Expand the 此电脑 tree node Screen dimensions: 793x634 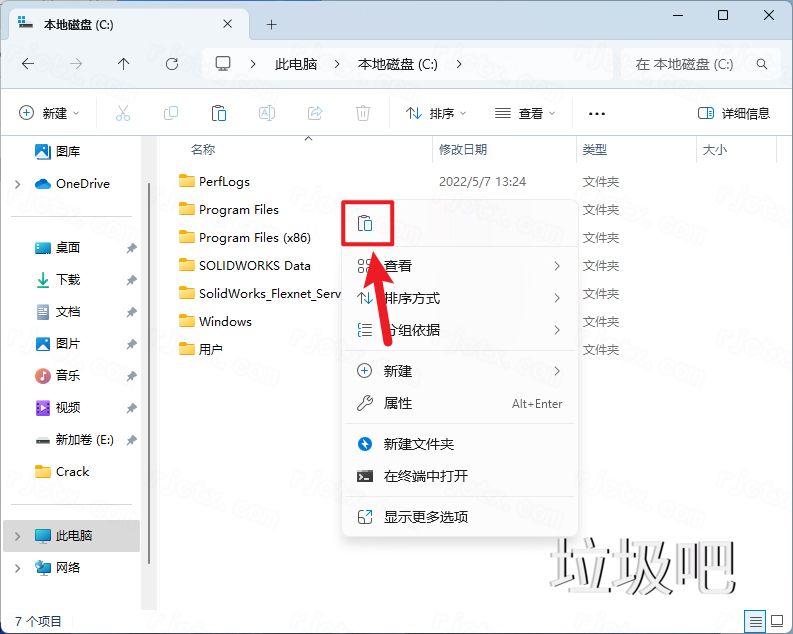18,536
